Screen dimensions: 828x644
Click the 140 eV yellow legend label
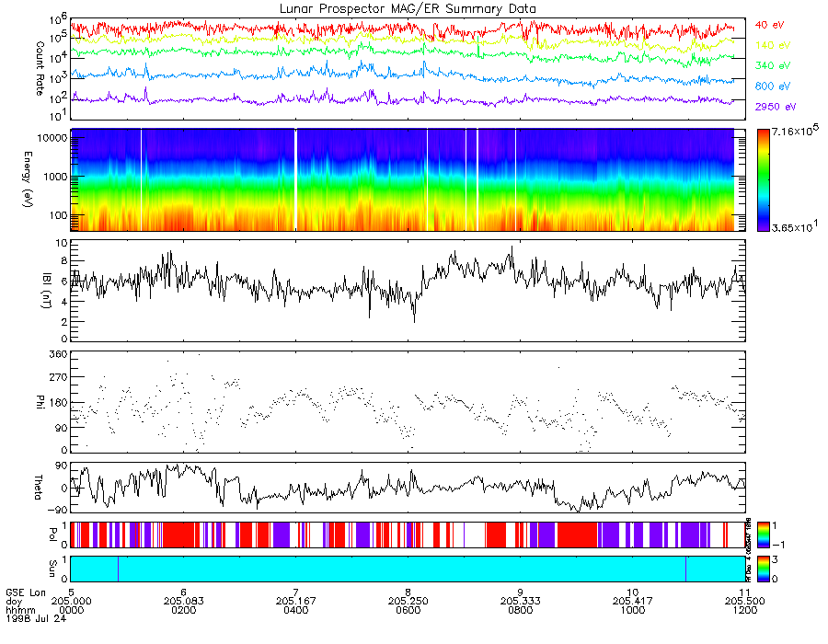pos(773,45)
